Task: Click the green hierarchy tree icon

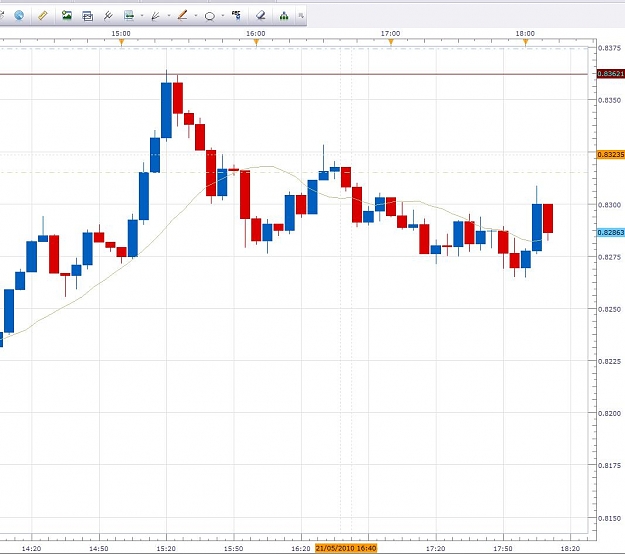Action: 284,16
